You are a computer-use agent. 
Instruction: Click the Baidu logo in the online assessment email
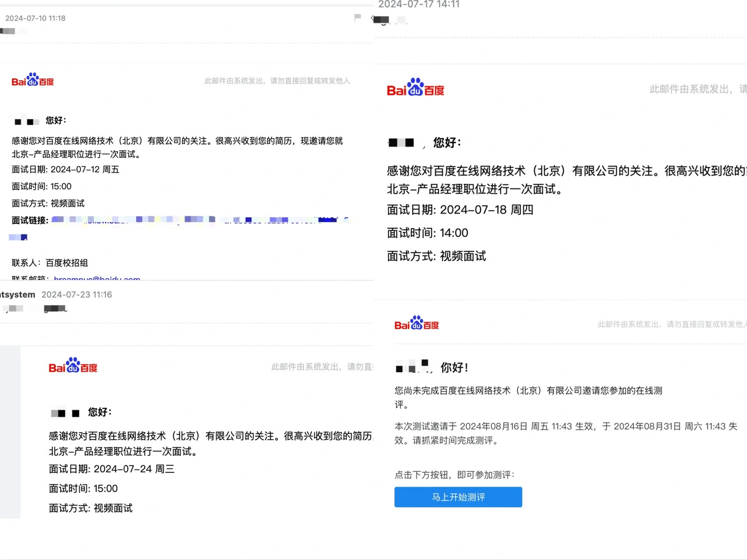point(417,323)
